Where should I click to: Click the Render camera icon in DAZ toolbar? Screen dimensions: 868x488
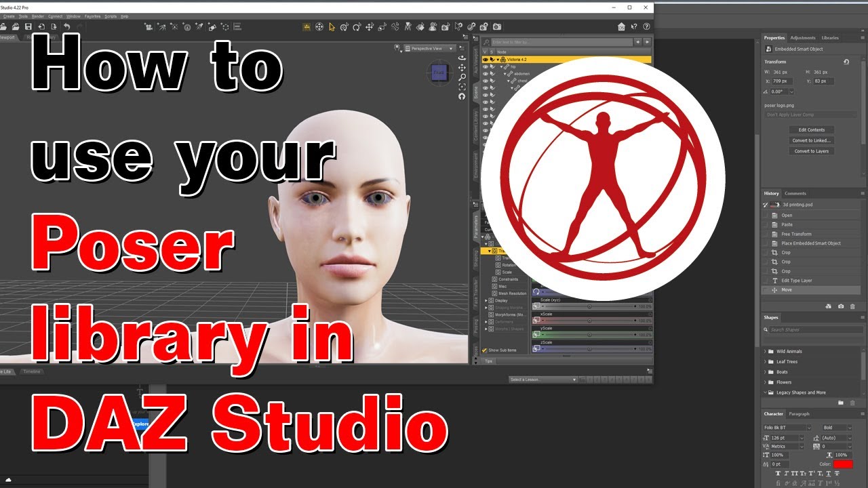point(497,27)
